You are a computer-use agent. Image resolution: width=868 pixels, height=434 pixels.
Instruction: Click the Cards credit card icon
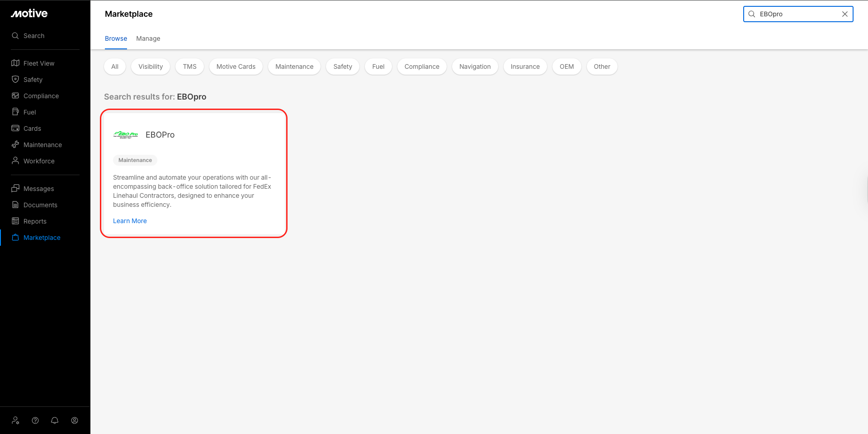click(x=15, y=128)
